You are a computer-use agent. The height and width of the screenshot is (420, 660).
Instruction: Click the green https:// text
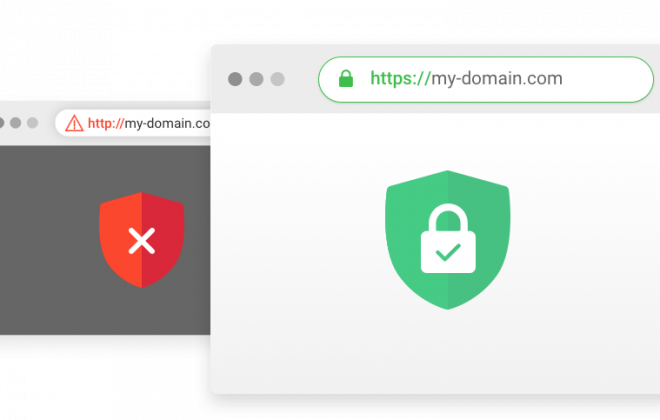(400, 79)
